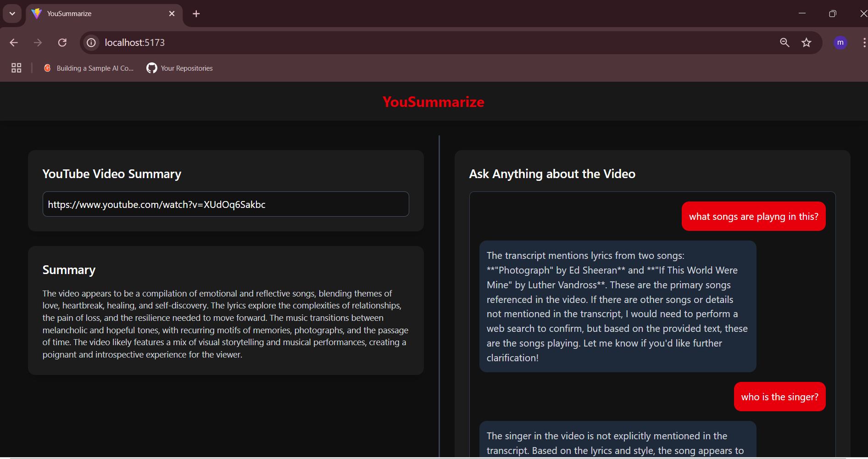Click the YouSummarize header title
The image size is (868, 459).
(434, 102)
